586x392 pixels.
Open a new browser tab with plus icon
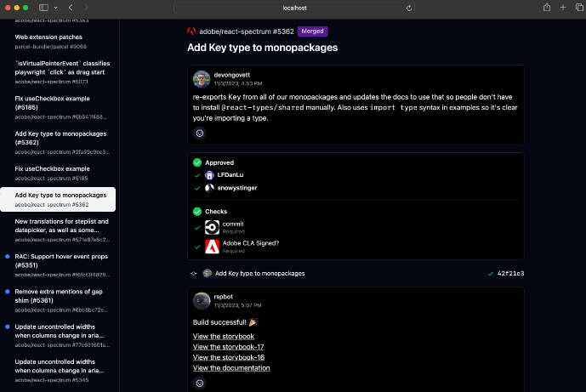[562, 8]
